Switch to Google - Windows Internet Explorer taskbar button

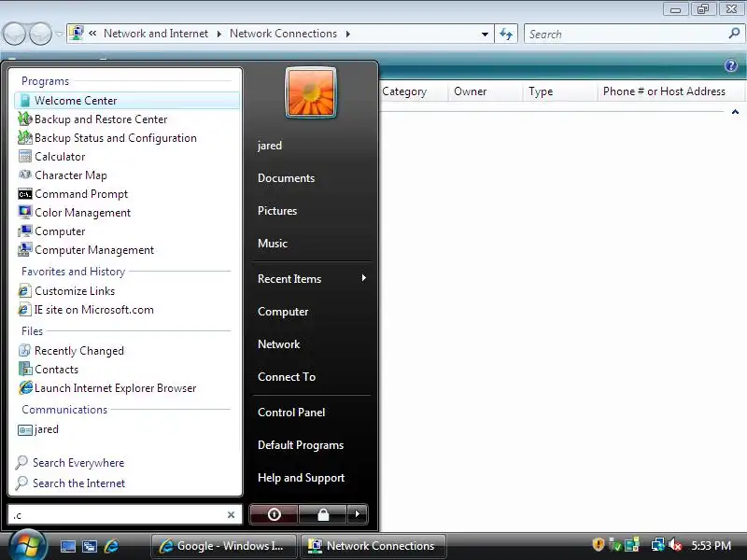224,546
